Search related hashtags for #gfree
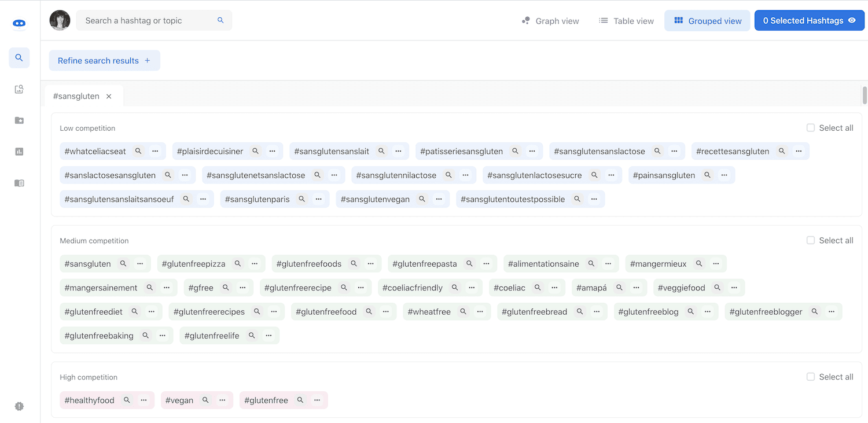 click(226, 288)
